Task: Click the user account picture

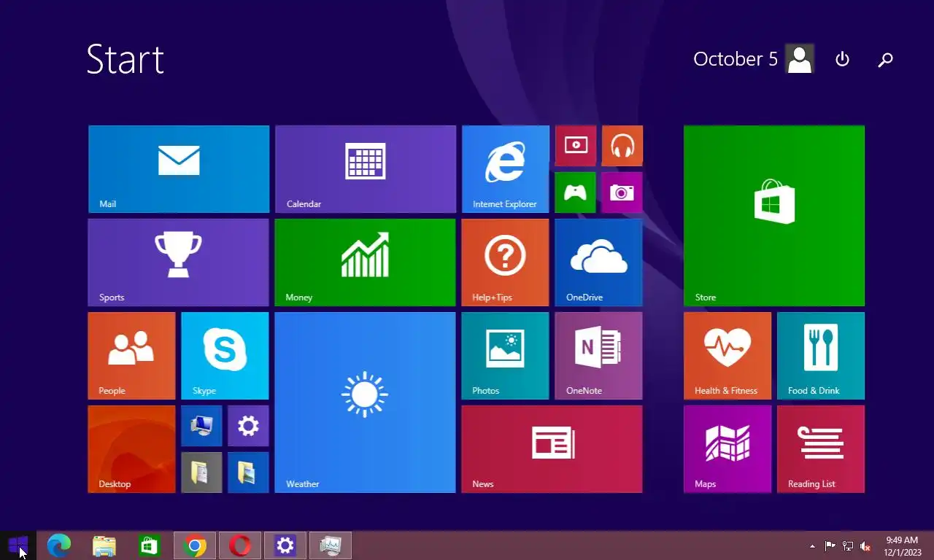Action: [800, 59]
